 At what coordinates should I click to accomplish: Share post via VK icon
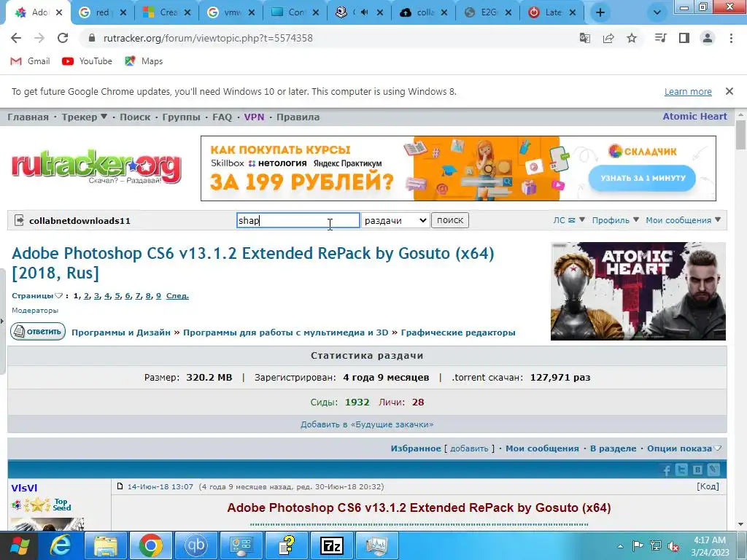pos(697,470)
